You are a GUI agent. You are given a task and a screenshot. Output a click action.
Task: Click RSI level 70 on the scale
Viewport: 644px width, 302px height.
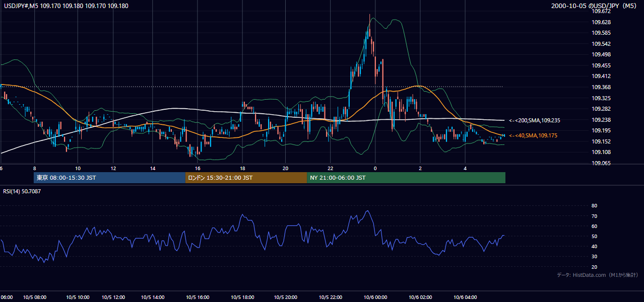tap(594, 216)
